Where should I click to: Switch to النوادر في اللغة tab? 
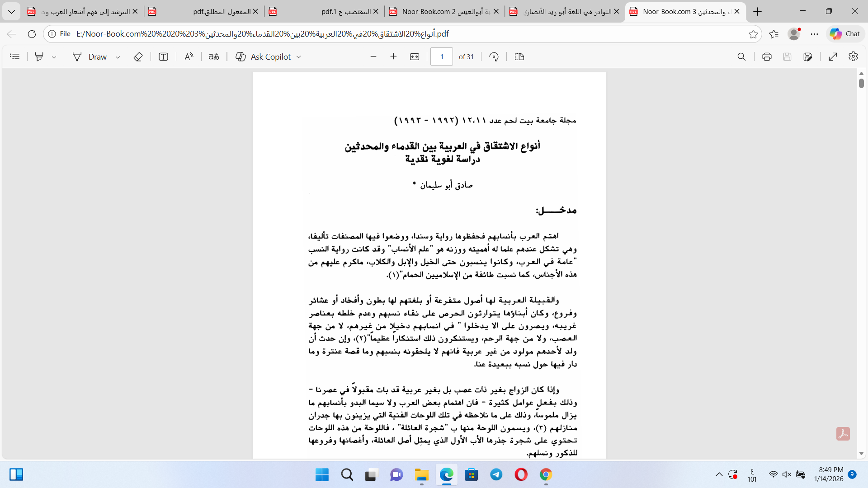[565, 12]
